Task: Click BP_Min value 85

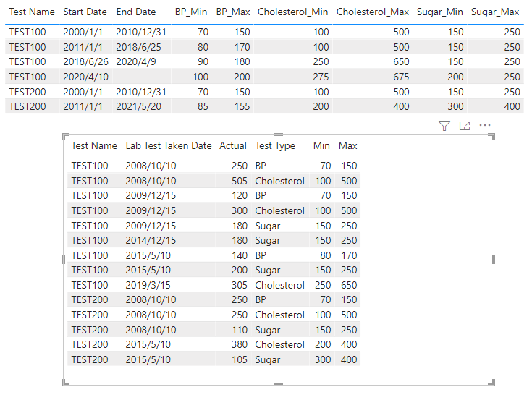Action: pos(203,107)
